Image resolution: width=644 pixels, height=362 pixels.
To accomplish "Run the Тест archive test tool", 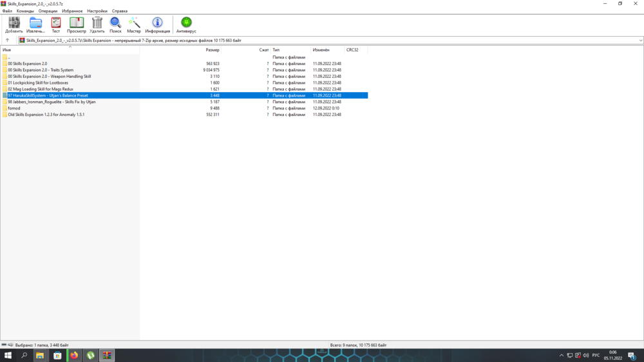I will (x=56, y=24).
